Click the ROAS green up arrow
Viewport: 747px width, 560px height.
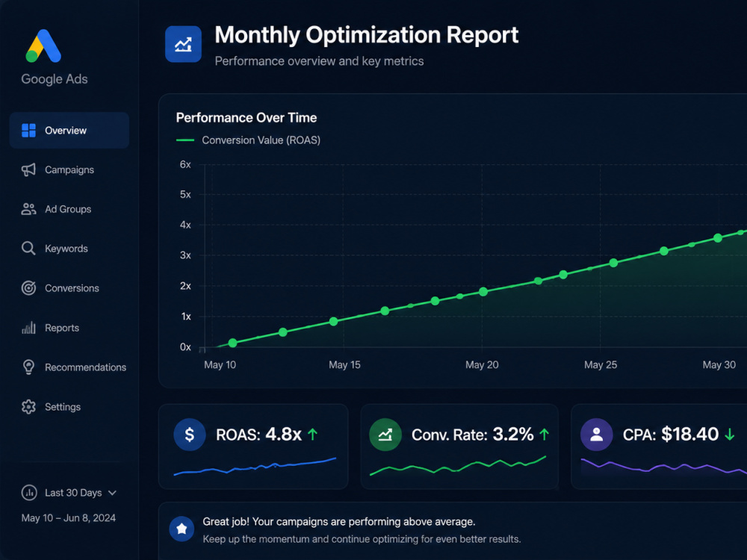[x=312, y=435]
